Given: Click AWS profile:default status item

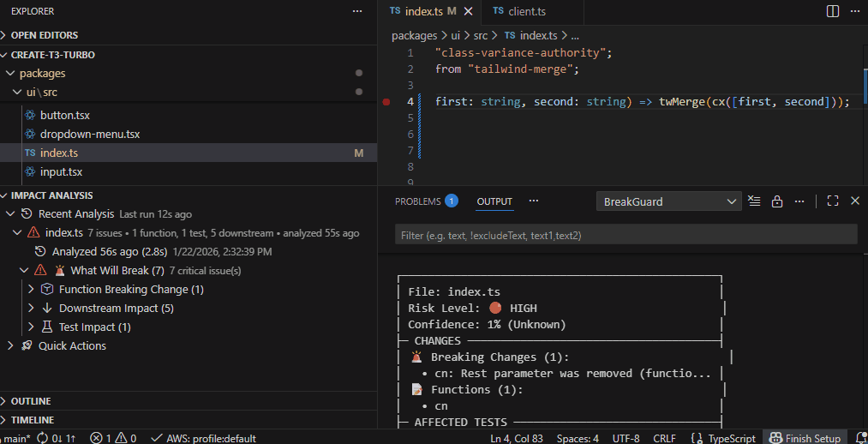Looking at the screenshot, I should click(x=203, y=439).
